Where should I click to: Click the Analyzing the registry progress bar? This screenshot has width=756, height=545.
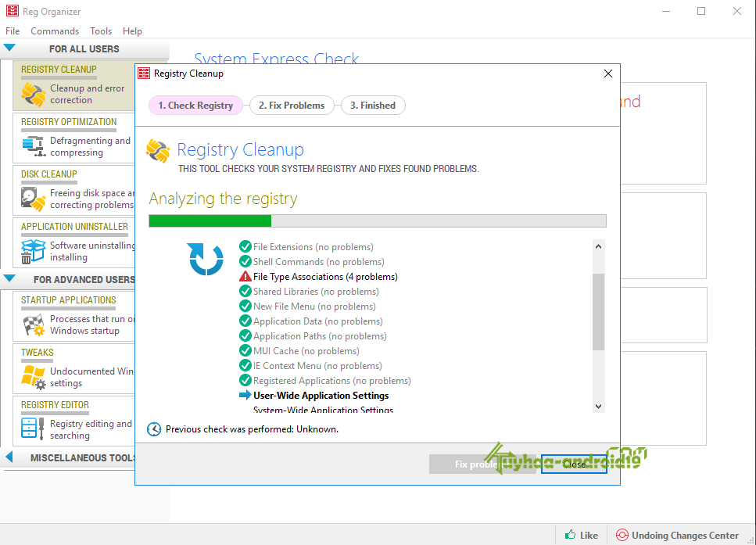(378, 221)
